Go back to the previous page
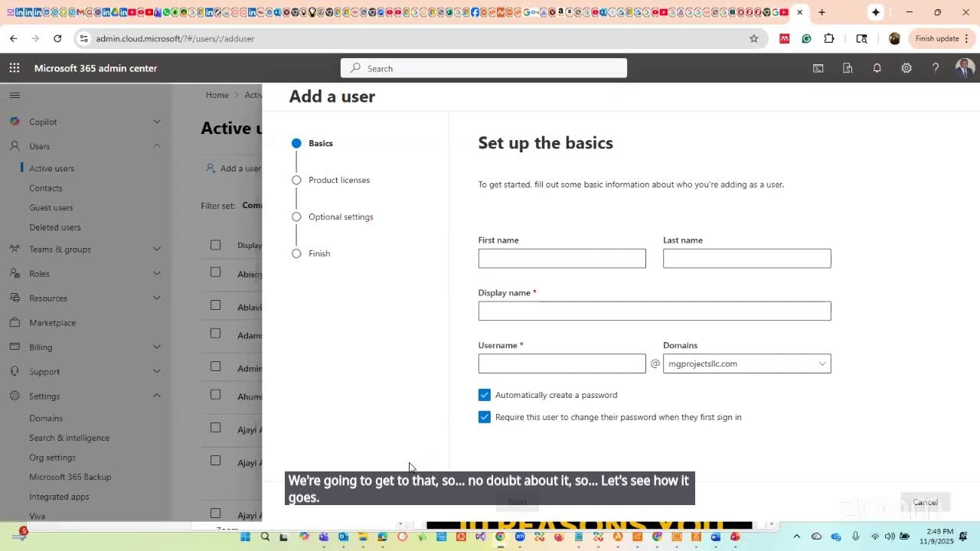Viewport: 980px width, 551px height. click(14, 38)
